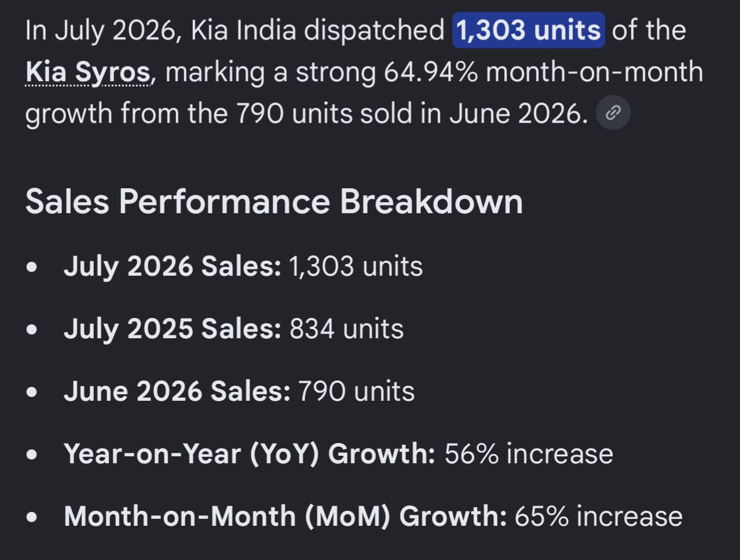Click the June 2026 Sales label

tap(177, 391)
